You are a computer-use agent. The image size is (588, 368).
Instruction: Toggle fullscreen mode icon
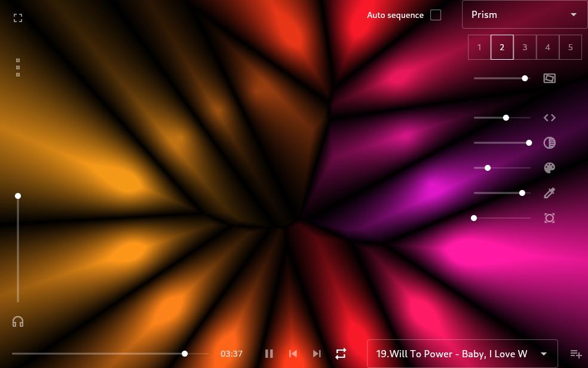click(x=17, y=17)
